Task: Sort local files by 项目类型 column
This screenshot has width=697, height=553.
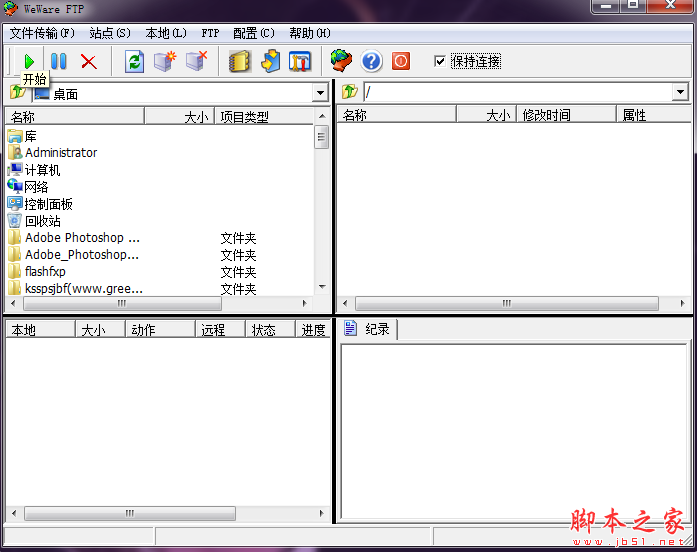Action: pos(264,117)
